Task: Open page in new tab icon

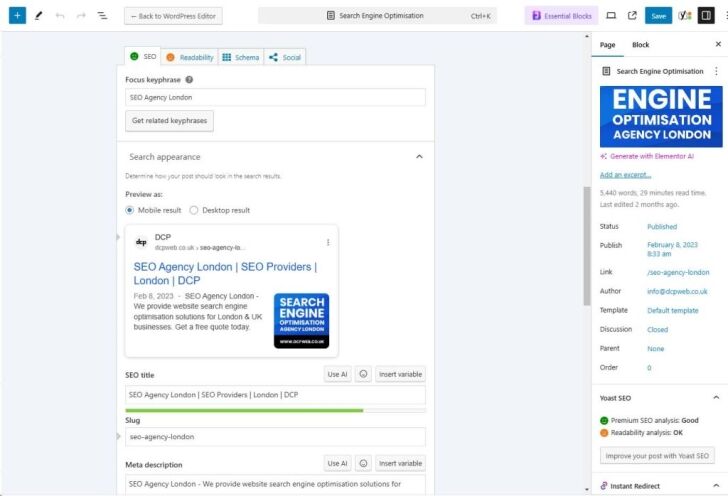Action: [632, 16]
